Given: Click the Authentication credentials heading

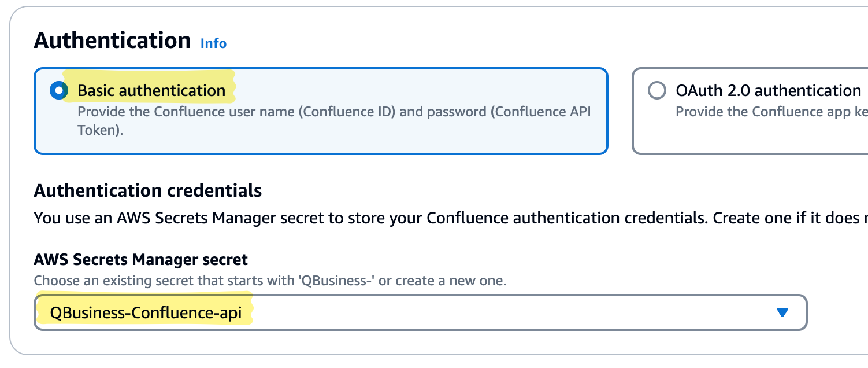Looking at the screenshot, I should point(149,190).
